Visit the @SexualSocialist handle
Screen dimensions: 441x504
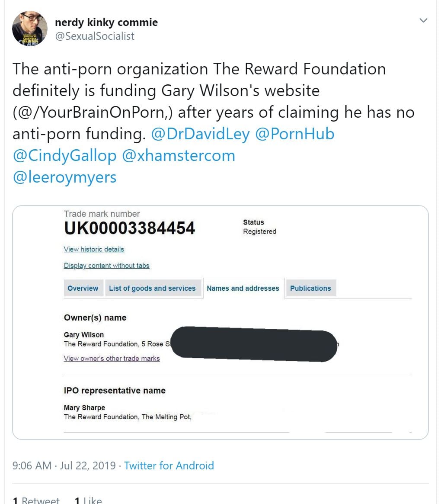coord(94,36)
